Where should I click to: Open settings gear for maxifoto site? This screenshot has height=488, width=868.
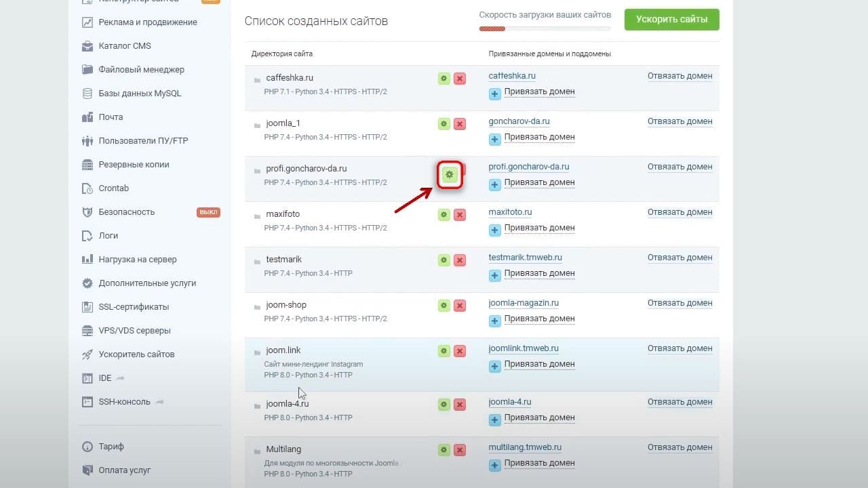point(443,215)
